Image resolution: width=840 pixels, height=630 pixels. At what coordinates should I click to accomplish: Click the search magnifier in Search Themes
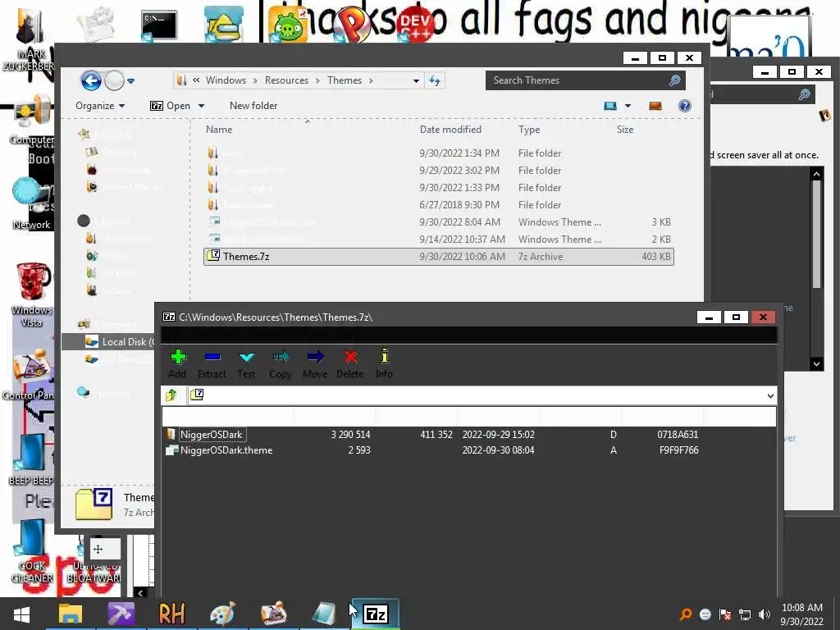pos(674,80)
